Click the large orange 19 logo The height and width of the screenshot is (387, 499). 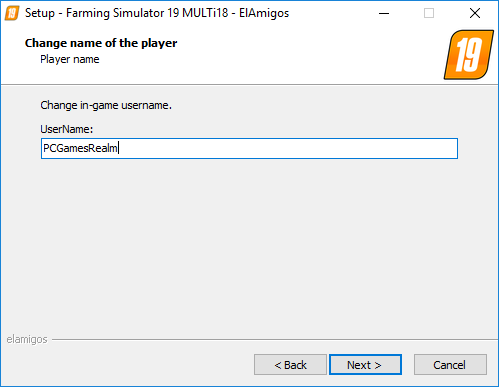coord(469,55)
